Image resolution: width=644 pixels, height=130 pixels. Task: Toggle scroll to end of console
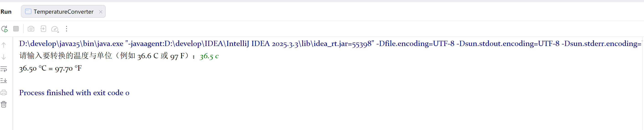pos(4,81)
